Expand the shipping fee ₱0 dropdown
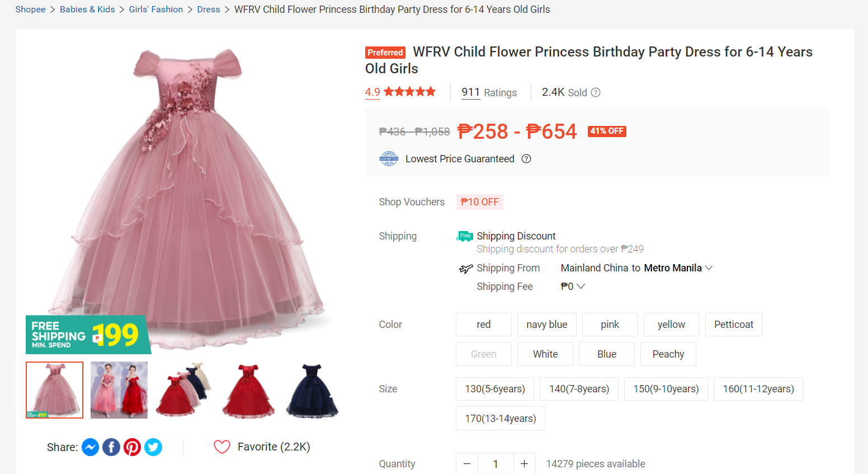Viewport: 868px width, 474px height. tap(581, 287)
